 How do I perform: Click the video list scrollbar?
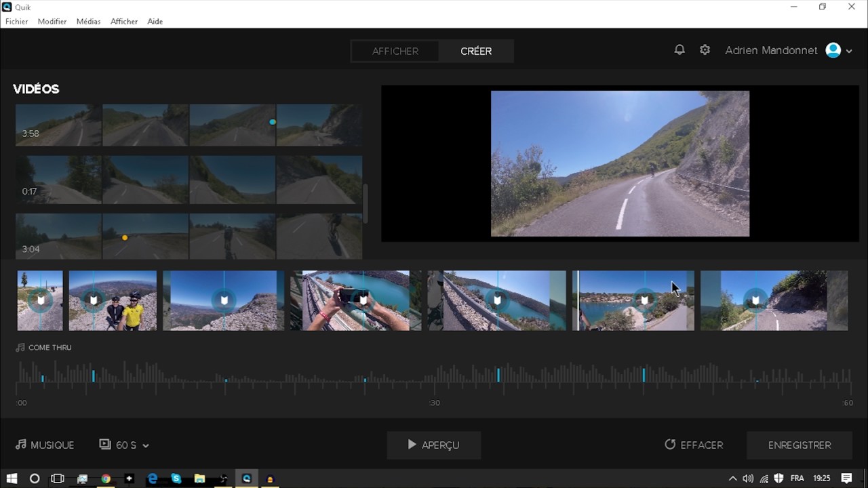366,203
